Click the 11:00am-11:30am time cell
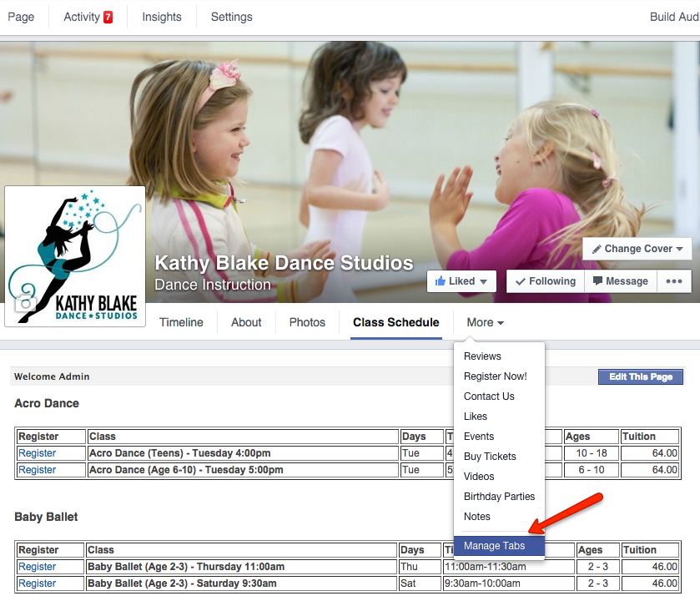 click(x=509, y=567)
